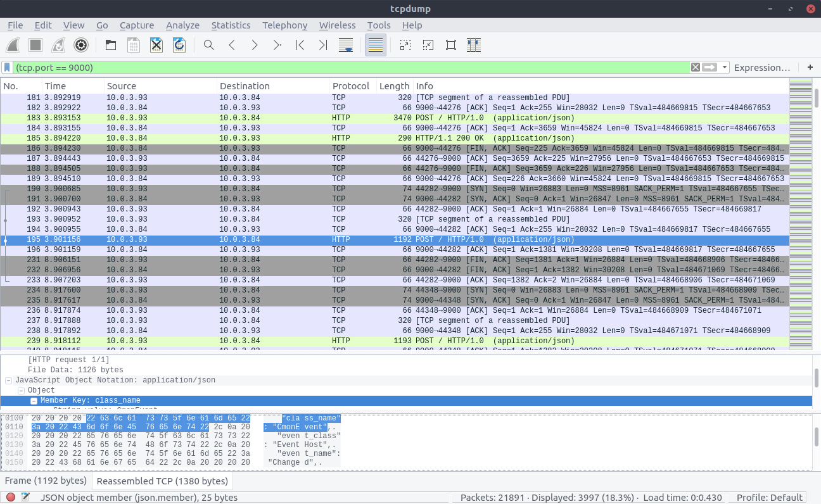Clear the display filter with X button
Image resolution: width=821 pixels, height=504 pixels.
696,68
